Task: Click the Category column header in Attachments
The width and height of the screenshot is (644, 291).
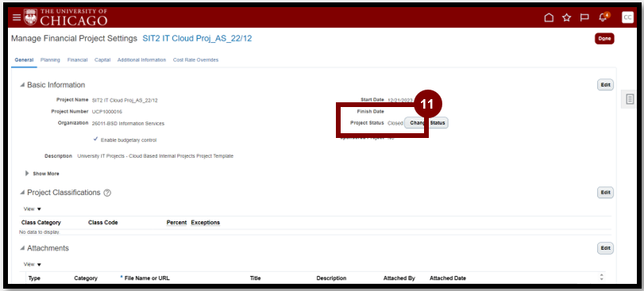Action: [86, 278]
